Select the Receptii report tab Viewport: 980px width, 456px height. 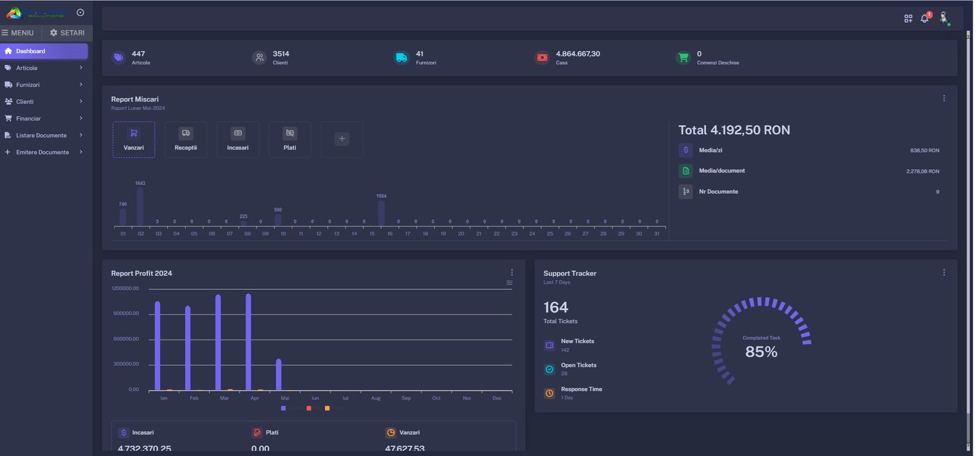(x=186, y=140)
